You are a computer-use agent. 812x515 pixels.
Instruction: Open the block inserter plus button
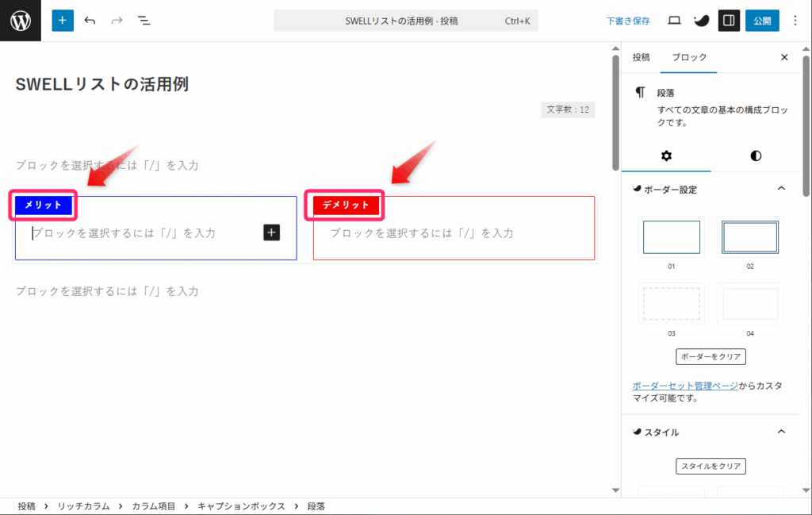[63, 21]
